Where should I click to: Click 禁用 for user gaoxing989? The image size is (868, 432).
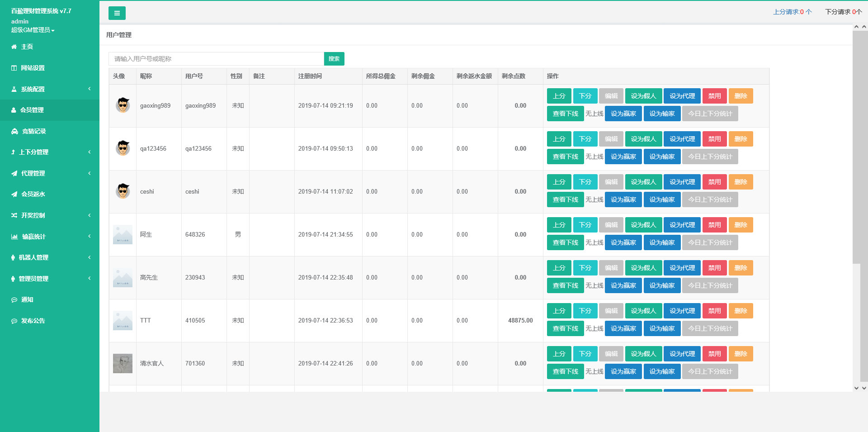click(x=714, y=96)
